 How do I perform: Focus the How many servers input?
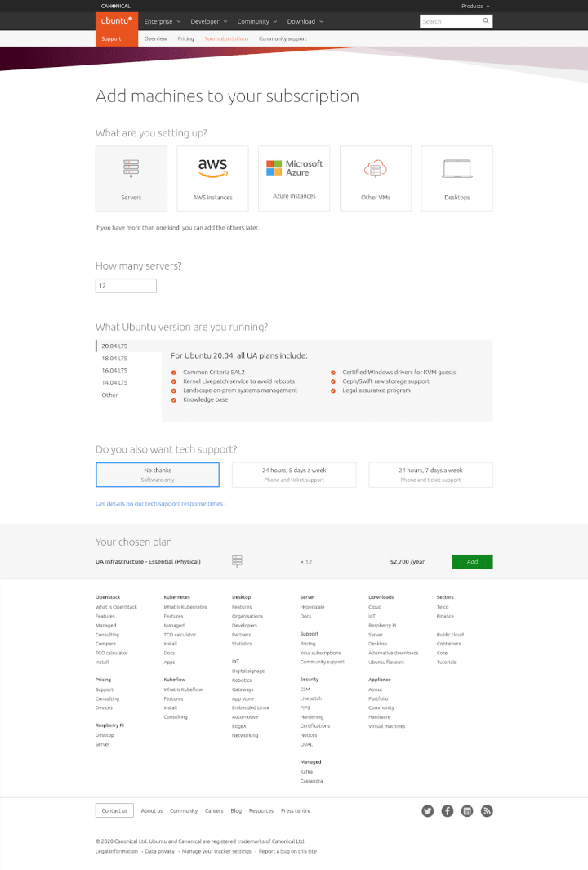click(x=126, y=286)
